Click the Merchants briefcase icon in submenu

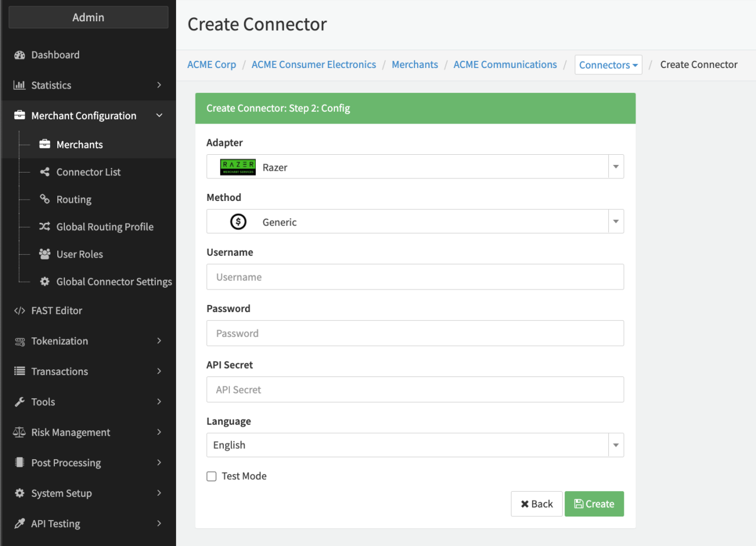[45, 144]
